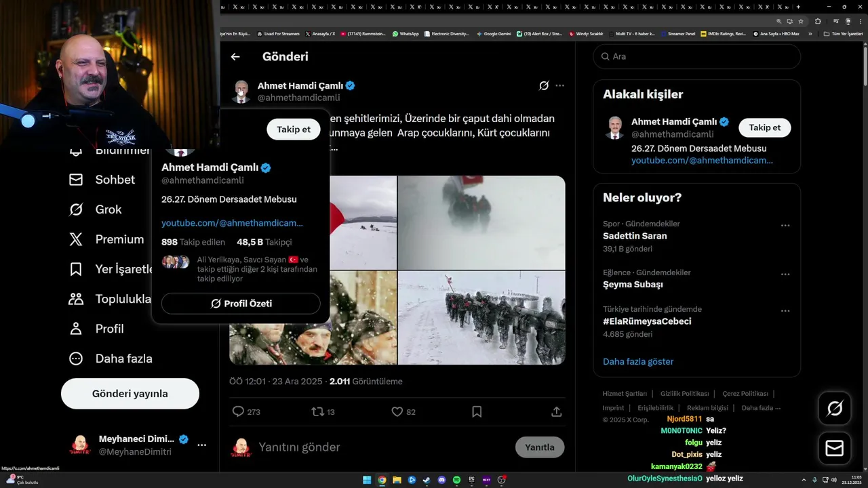
Task: Open Çerez Politikası footer link
Action: coord(745,394)
